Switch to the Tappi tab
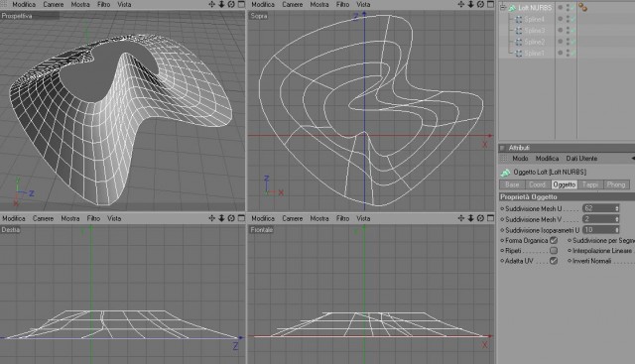This screenshot has width=635, height=364. 590,184
